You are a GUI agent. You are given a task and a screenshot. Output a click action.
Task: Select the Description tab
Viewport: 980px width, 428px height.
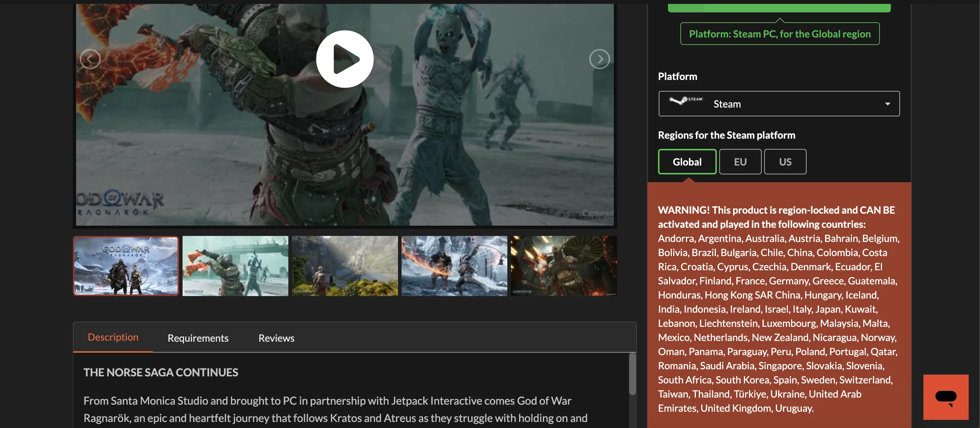pos(113,337)
